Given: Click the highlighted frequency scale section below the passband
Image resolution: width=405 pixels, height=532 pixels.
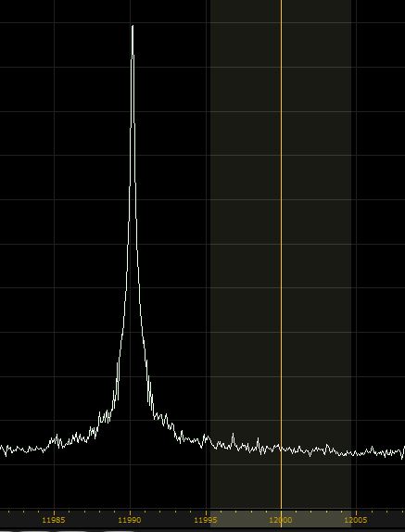Looking at the screenshot, I should coord(281,519).
